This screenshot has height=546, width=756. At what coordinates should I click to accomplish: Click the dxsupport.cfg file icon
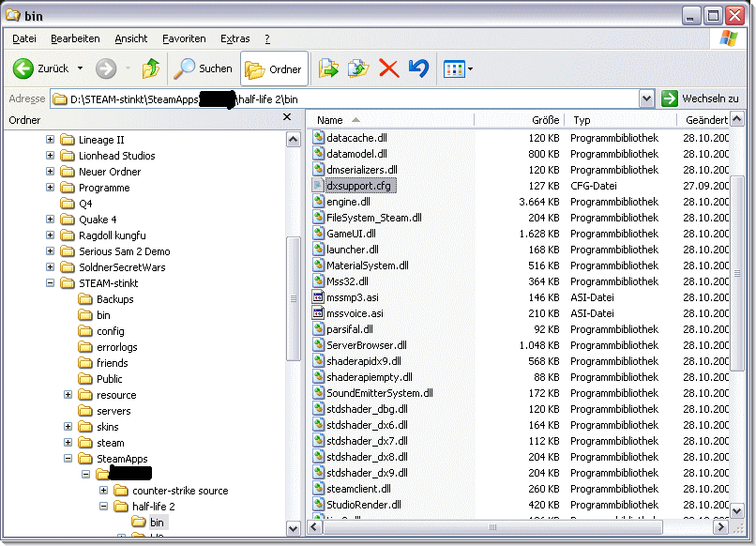click(x=318, y=185)
